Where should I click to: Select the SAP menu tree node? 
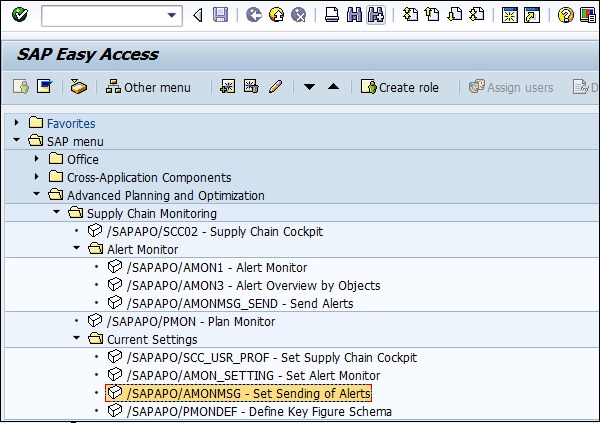pos(75,142)
